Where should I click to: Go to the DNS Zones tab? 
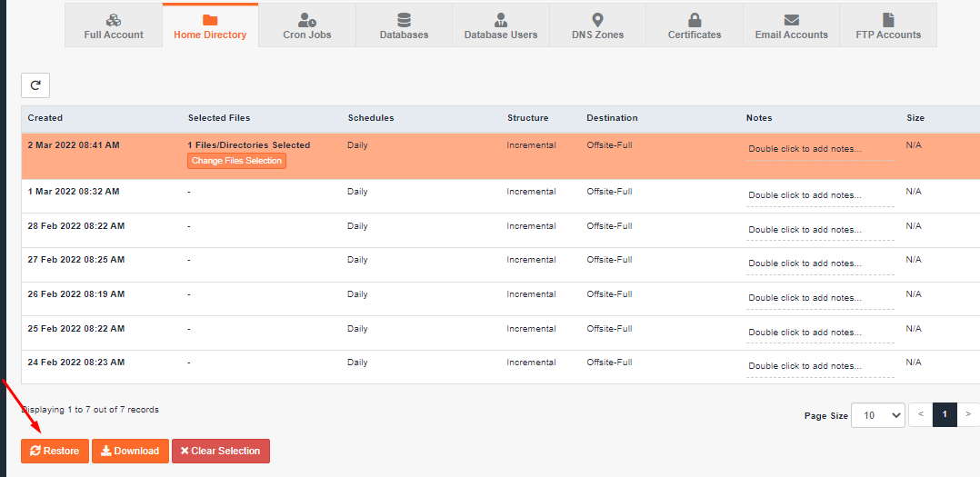click(597, 25)
